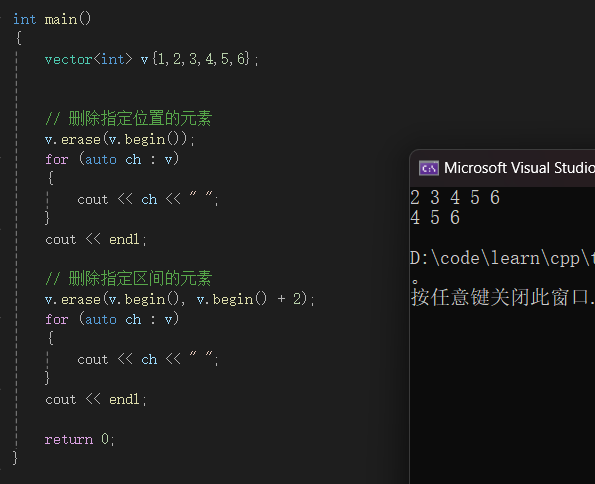Image resolution: width=595 pixels, height=484 pixels.
Task: Click the single-argument v.erase(v.begin()) call
Action: [x=120, y=139]
